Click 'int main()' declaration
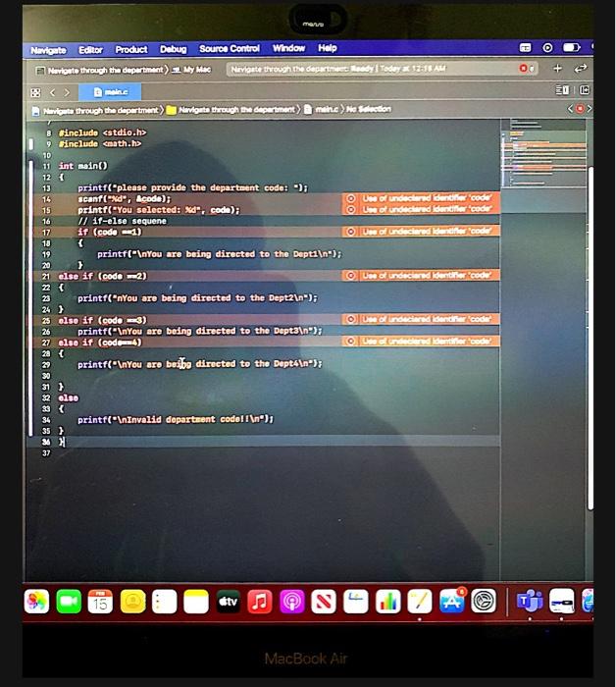The width and height of the screenshot is (616, 687). pos(83,166)
